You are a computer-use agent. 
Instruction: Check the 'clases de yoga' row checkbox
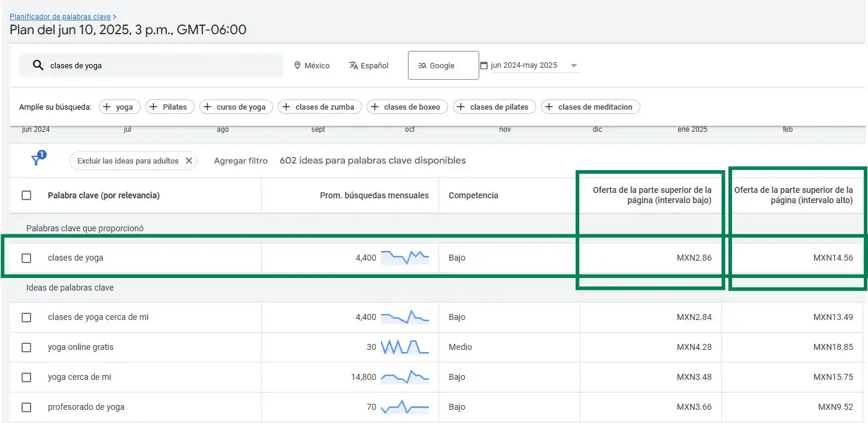26,258
